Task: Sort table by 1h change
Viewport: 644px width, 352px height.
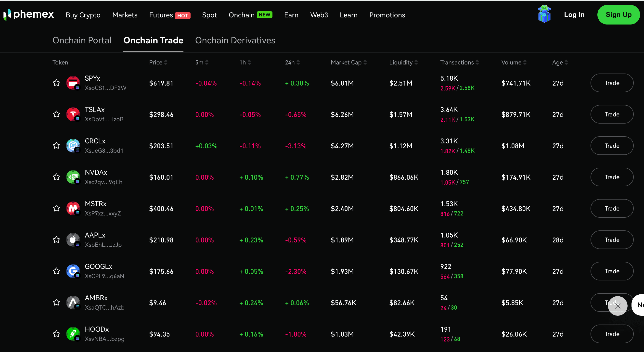Action: coord(245,63)
